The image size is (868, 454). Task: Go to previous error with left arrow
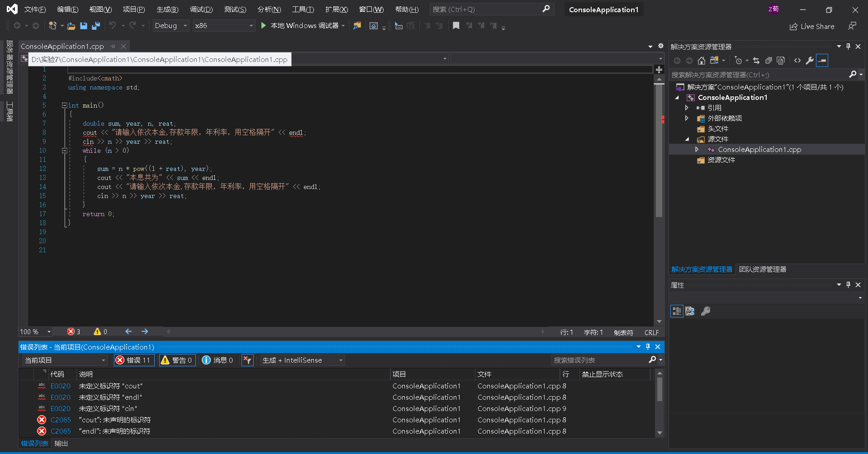[x=128, y=332]
